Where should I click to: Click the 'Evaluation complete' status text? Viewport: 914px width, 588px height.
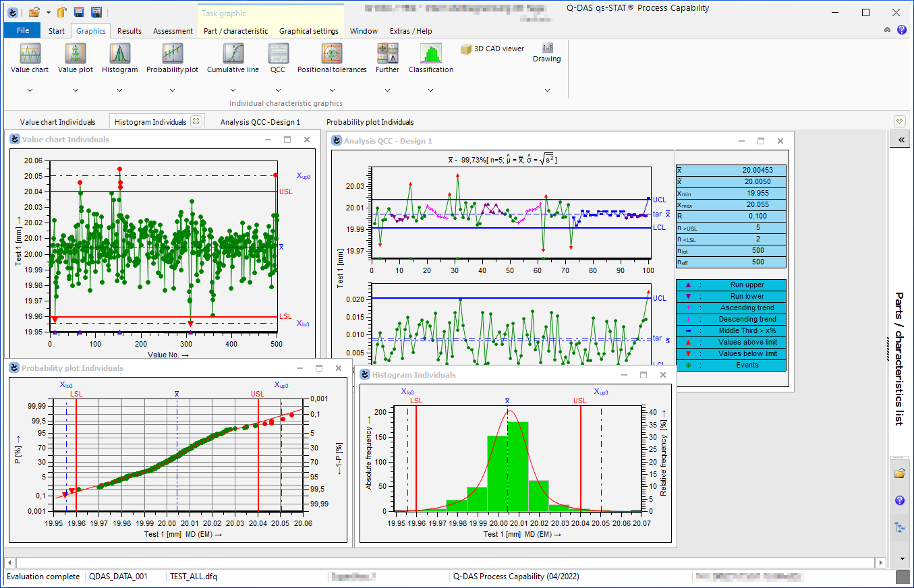coord(43,577)
